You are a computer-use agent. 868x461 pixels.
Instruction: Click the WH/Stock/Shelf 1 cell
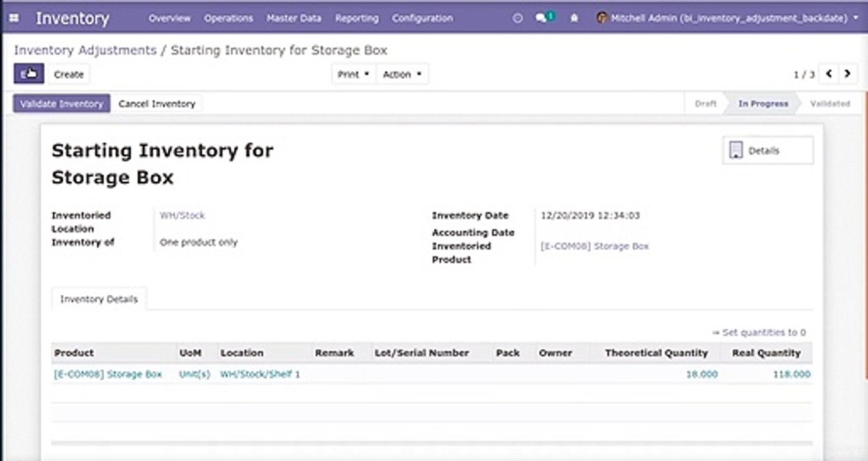(260, 374)
